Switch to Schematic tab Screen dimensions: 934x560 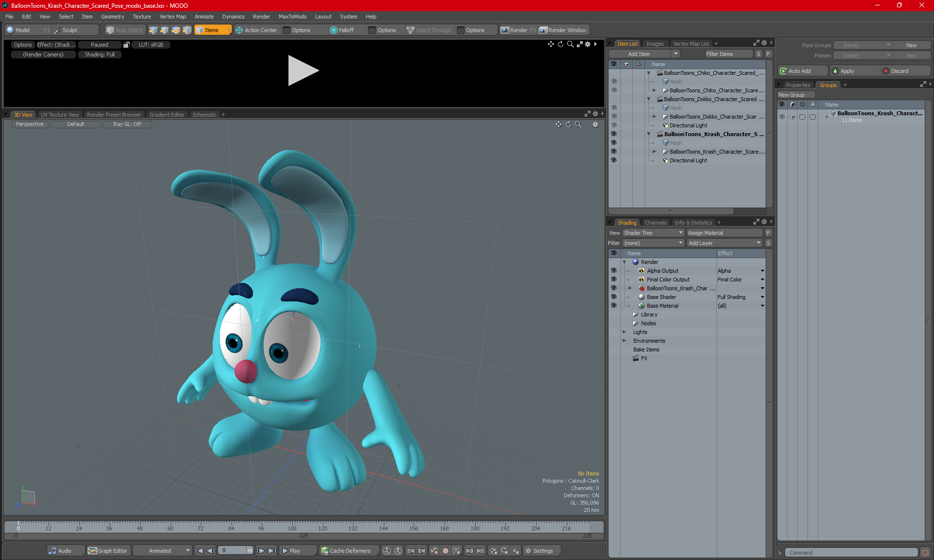click(x=204, y=115)
